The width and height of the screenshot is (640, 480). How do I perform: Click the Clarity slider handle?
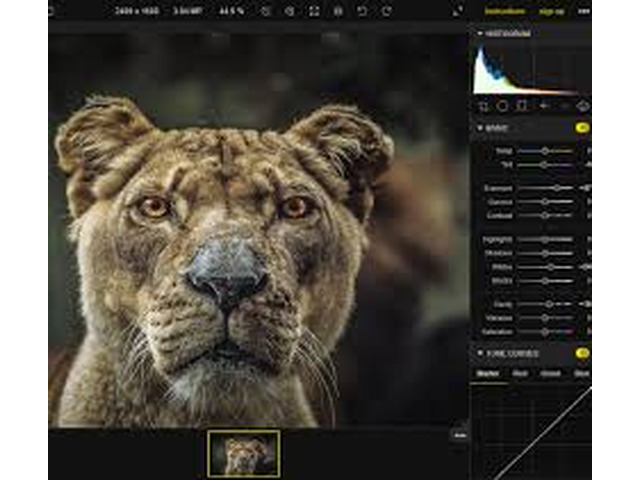pos(549,304)
